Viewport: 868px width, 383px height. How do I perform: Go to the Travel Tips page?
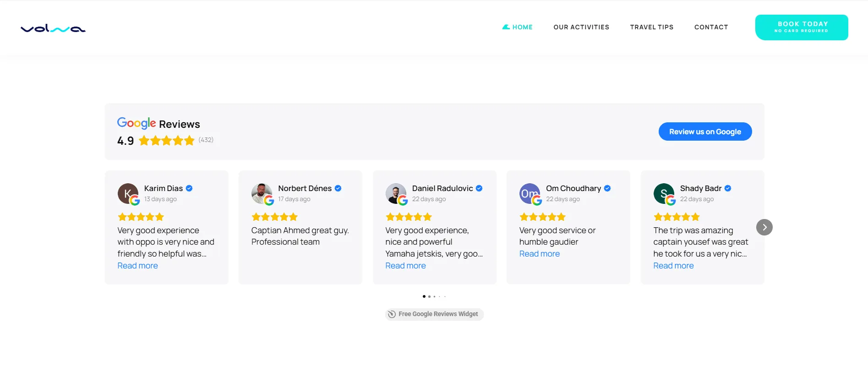point(652,27)
